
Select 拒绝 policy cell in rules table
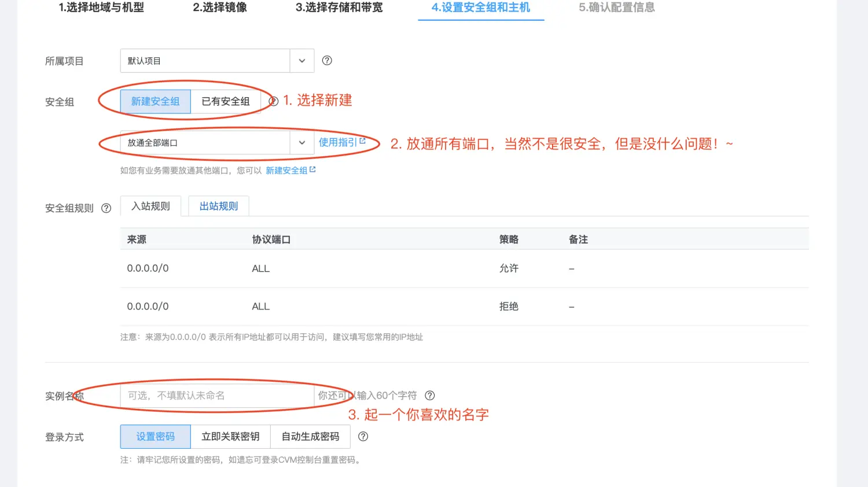[509, 307]
